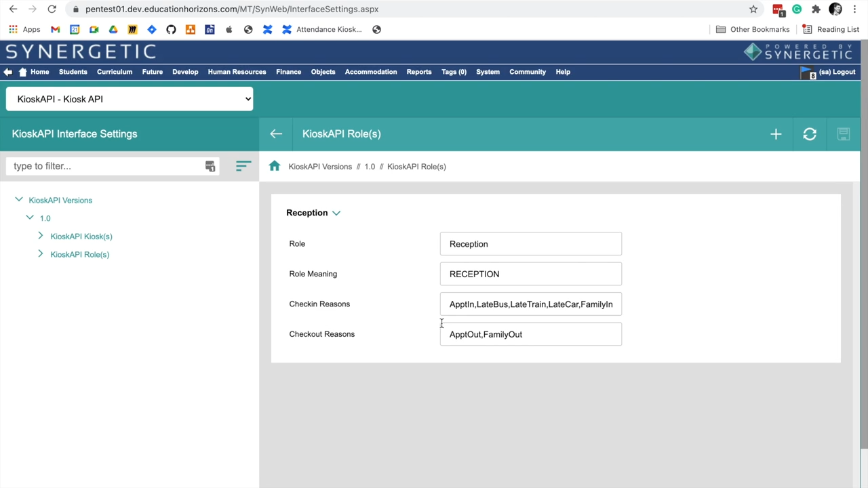This screenshot has width=868, height=488.
Task: Open the Miro bookmark
Action: [133, 30]
